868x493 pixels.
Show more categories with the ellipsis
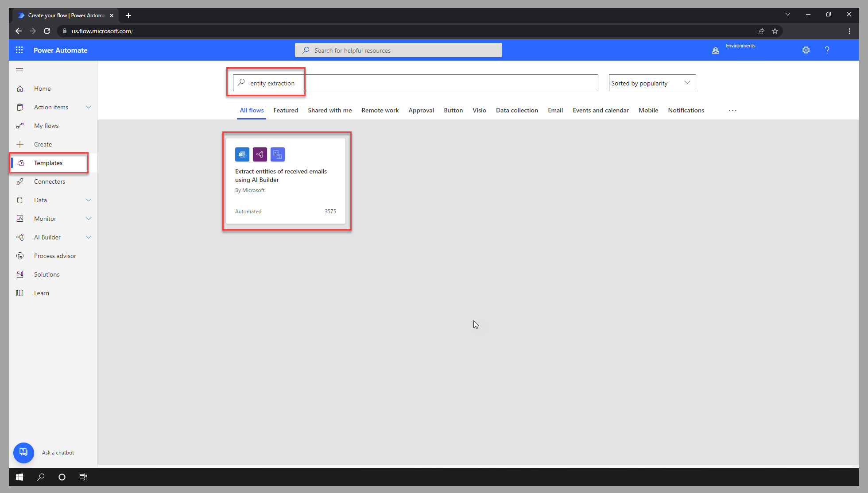pyautogui.click(x=732, y=110)
